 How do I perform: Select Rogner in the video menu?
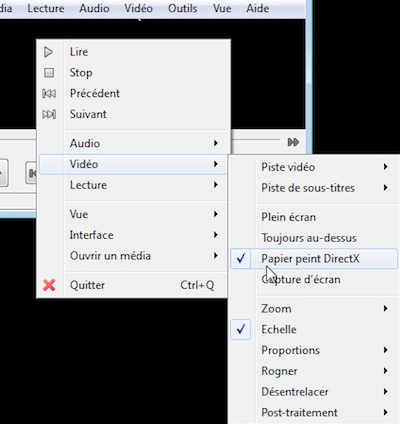[x=279, y=371]
